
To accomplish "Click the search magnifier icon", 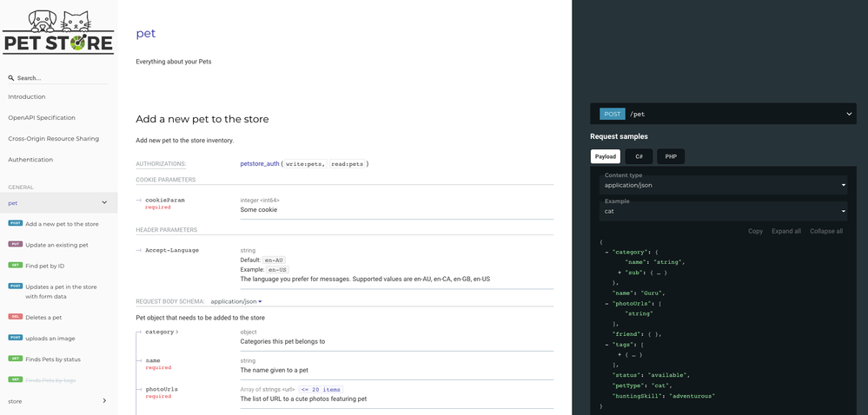I will pyautogui.click(x=11, y=78).
